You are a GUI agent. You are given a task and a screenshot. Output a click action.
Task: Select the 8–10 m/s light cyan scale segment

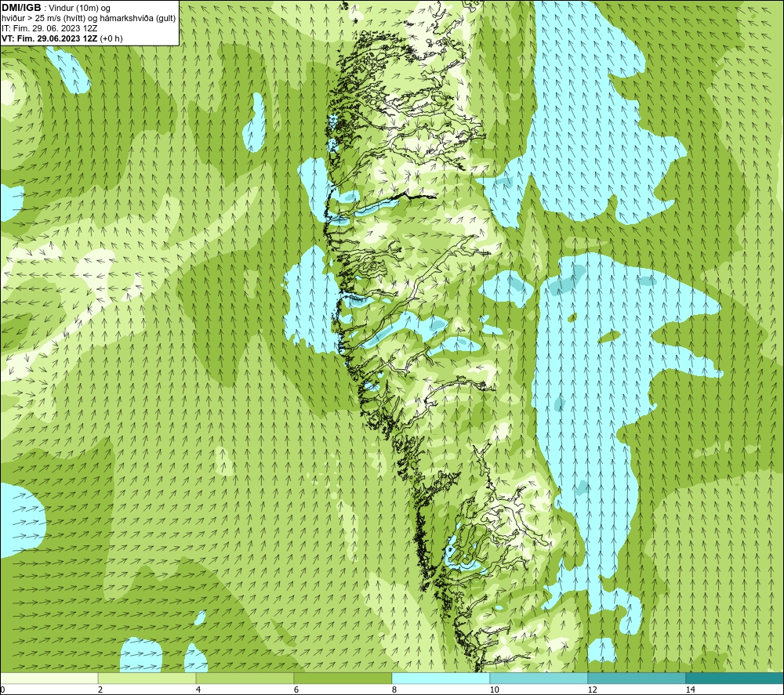pos(441,678)
